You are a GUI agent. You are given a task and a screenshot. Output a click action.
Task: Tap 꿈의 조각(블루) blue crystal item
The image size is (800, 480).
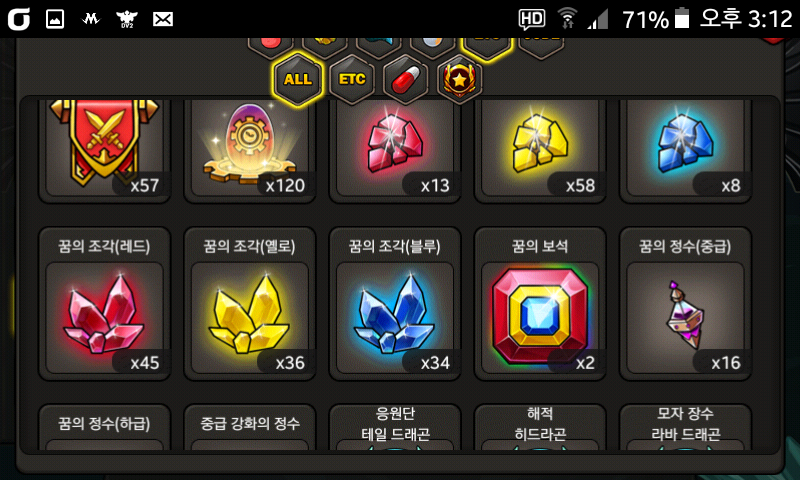point(395,304)
